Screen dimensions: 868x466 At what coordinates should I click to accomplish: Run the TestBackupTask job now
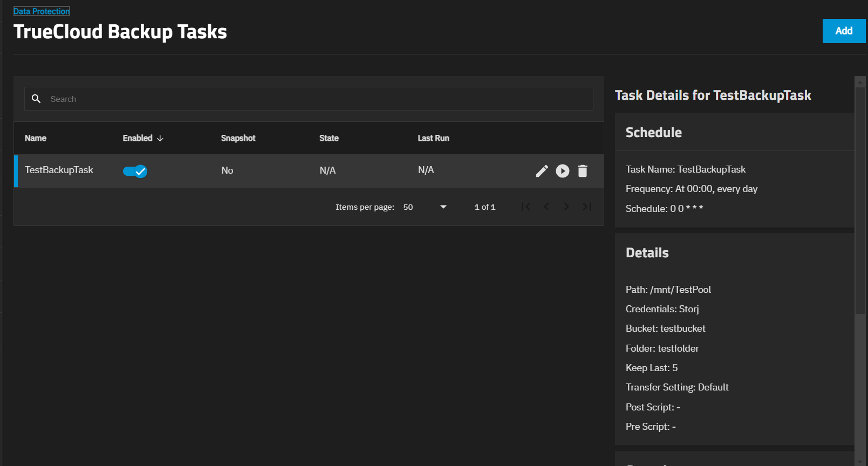[x=563, y=171]
